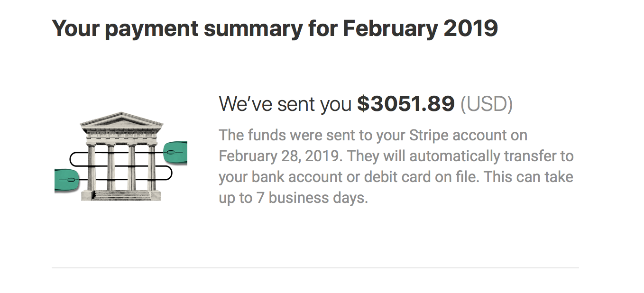Screen dimensions: 644x293
Task: Click the steps at the bank's base
Action: coord(122,195)
